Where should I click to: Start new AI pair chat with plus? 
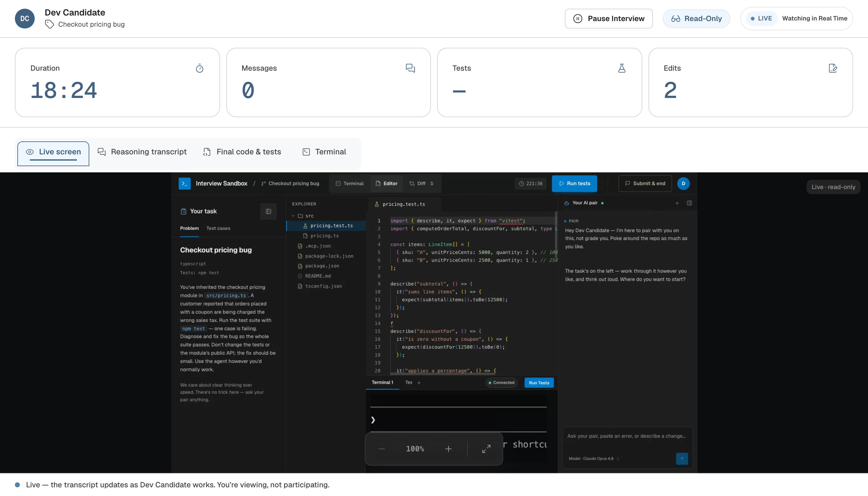(677, 203)
